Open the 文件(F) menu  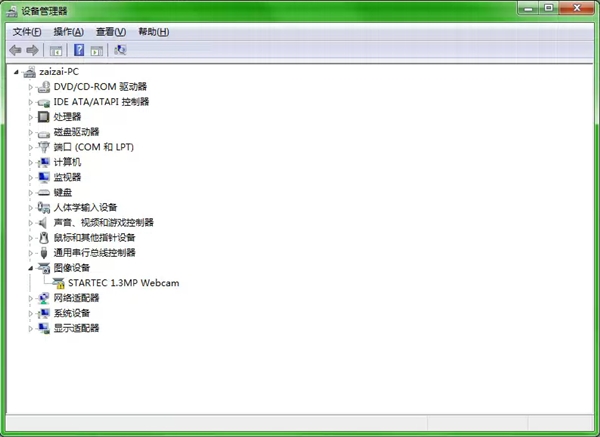pyautogui.click(x=27, y=32)
